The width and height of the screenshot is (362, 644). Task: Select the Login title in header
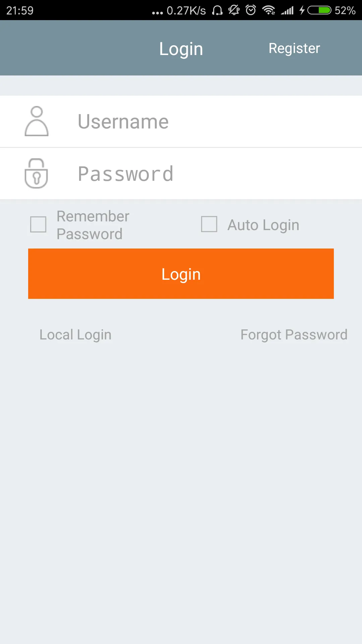(181, 49)
